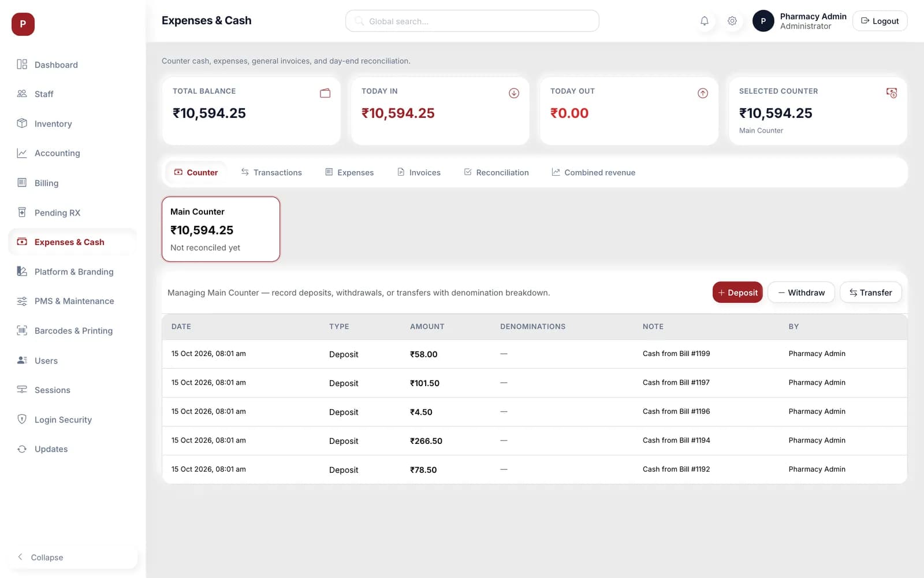This screenshot has height=578, width=924.
Task: Click note 'Cash from Bill #1199'
Action: pos(676,354)
